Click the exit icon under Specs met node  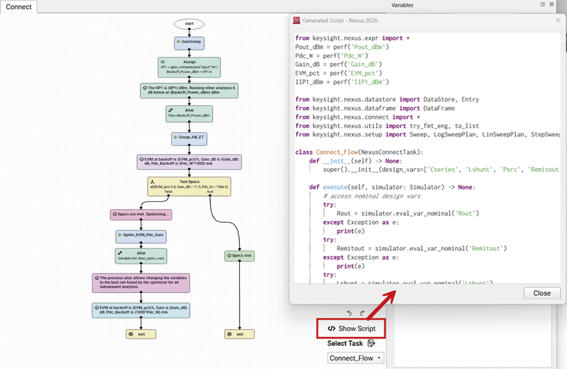(x=229, y=334)
